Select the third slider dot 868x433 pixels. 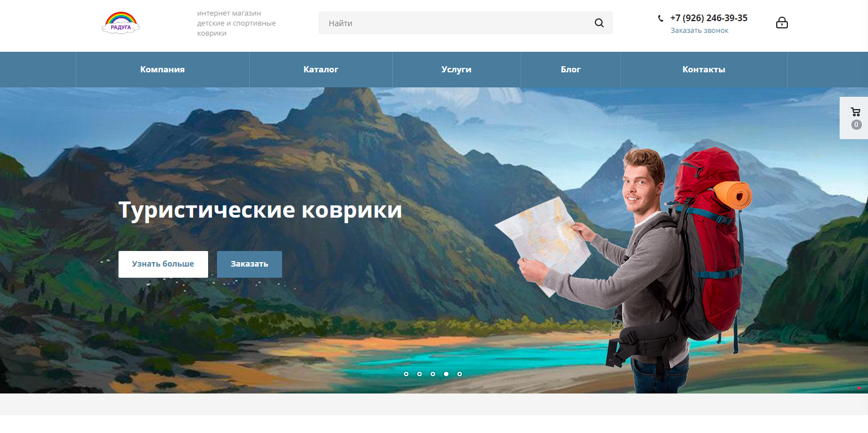(x=433, y=374)
